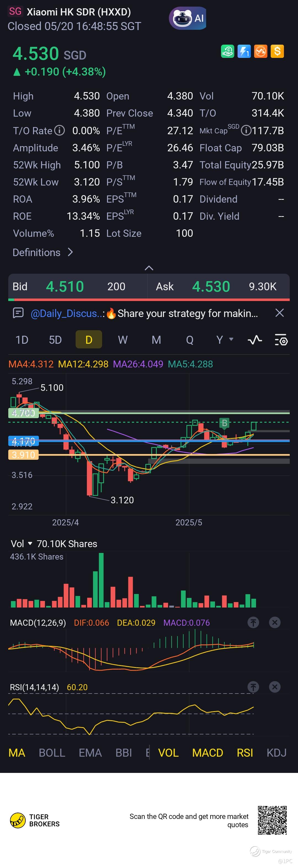298x868 pixels.
Task: Tap the blue lightning bolt icon
Action: (244, 52)
